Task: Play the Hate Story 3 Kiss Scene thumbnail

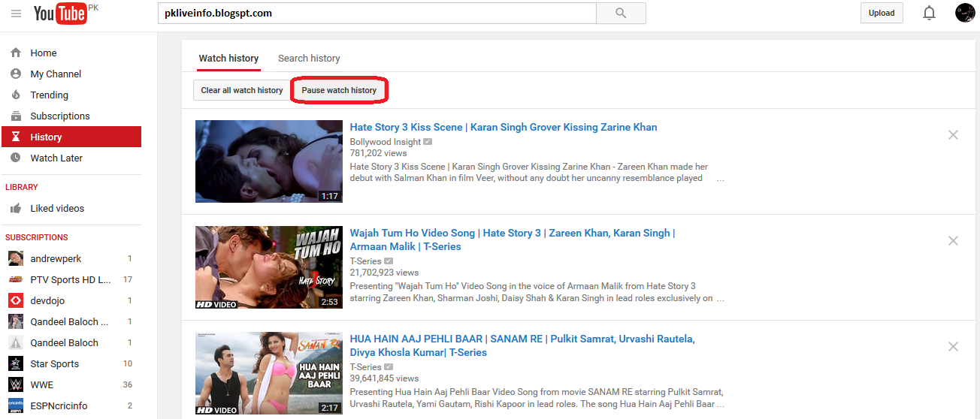Action: [268, 161]
